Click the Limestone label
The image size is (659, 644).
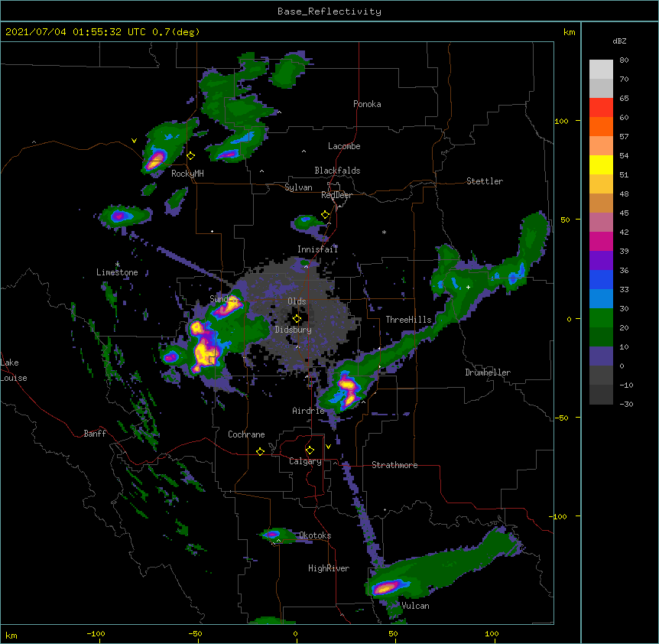click(x=117, y=272)
